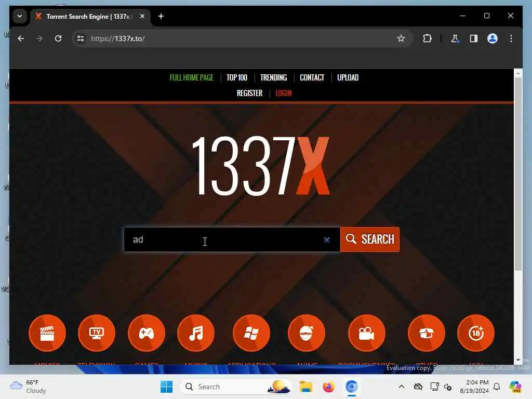532x399 pixels.
Task: Clear the search box with the X icon
Action: click(327, 240)
